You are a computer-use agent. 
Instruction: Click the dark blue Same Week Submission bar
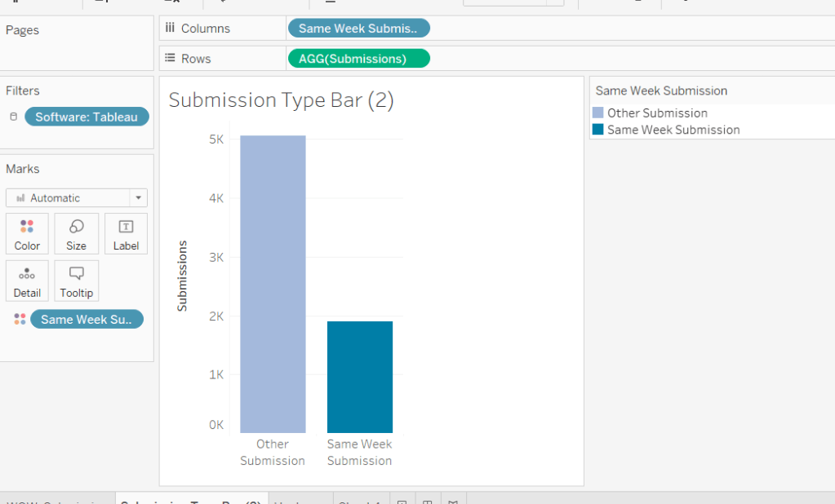click(x=359, y=377)
